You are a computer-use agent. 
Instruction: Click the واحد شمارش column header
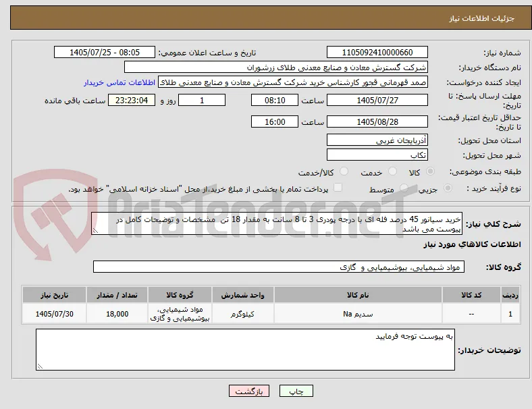coord(243,295)
